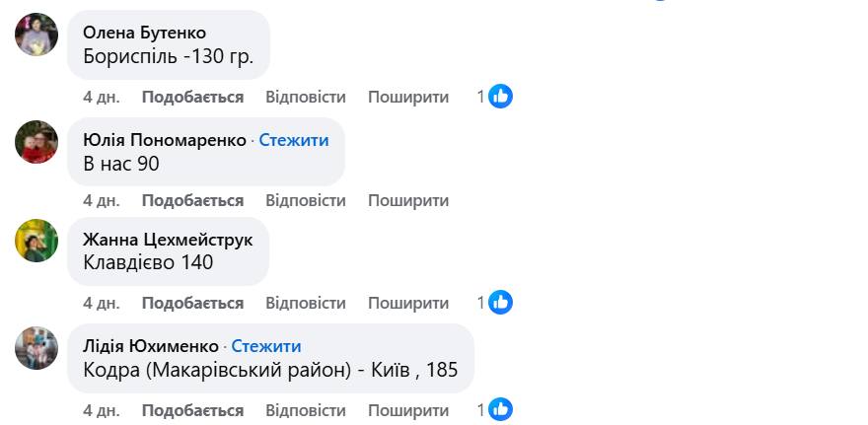The width and height of the screenshot is (868, 425).
Task: Follow Юлія Пономаренко via Стежити
Action: (x=294, y=140)
